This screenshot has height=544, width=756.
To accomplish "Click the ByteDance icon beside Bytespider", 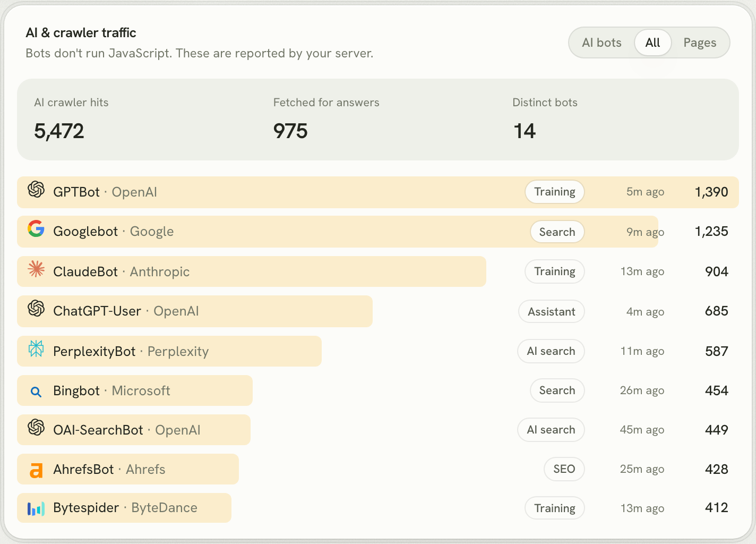I will (36, 509).
